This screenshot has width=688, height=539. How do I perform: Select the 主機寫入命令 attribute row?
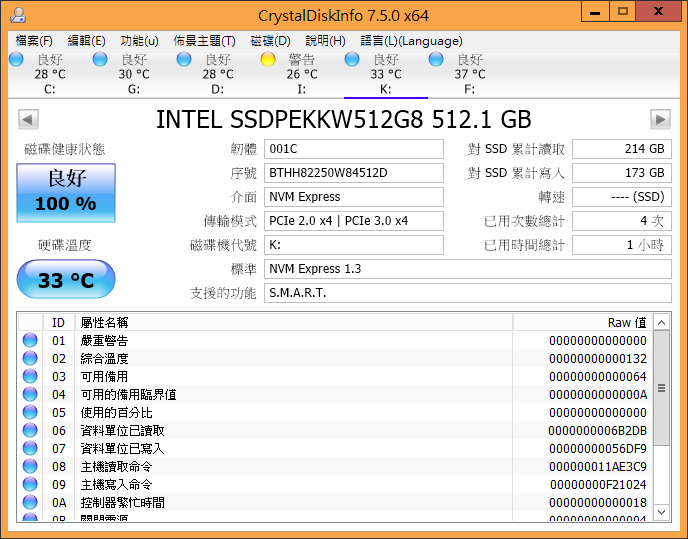(335, 485)
